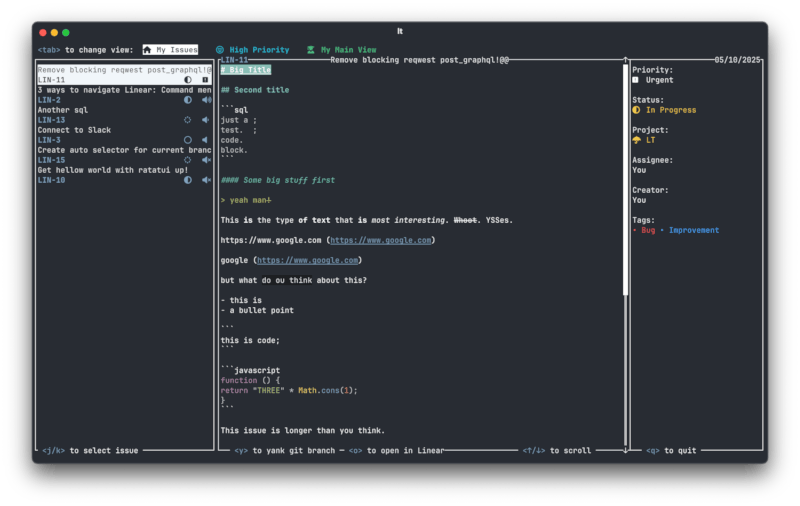This screenshot has height=506, width=800.
Task: Click the Assignee 'You' value
Action: [x=639, y=170]
